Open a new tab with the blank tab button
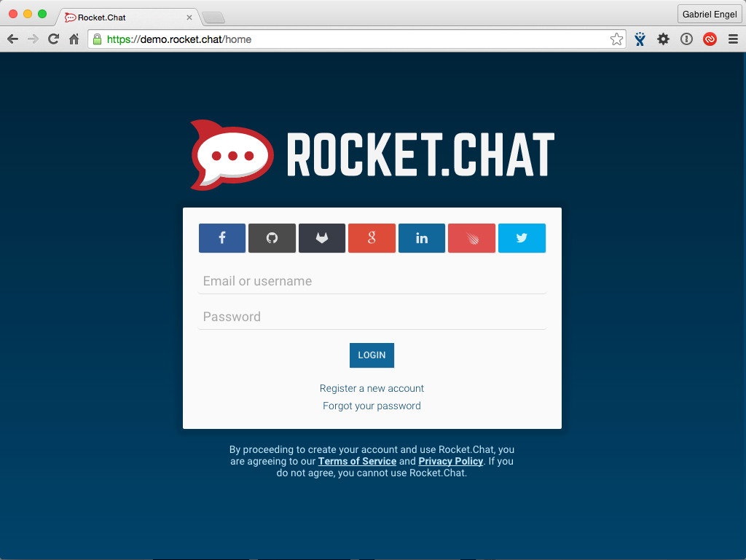Viewport: 746px width, 560px height. point(213,18)
